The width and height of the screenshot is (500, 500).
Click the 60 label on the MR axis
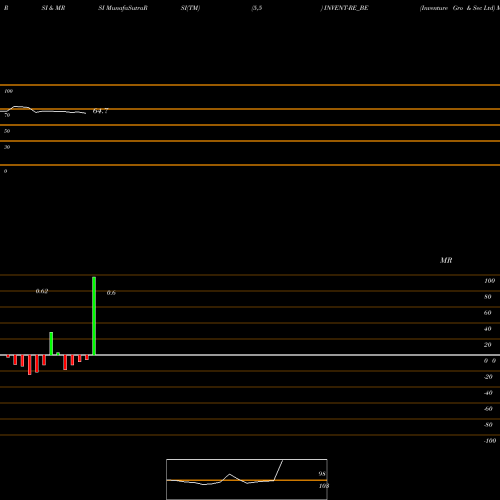[x=488, y=313]
